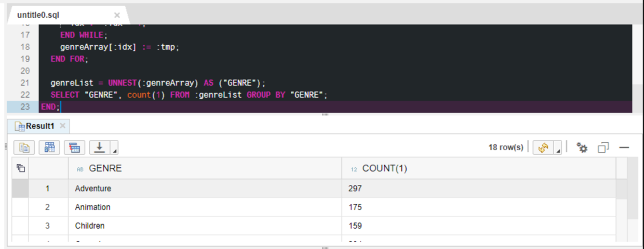Image resolution: width=644 pixels, height=249 pixels.
Task: Collapse the result panel with the dash icon
Action: (x=624, y=148)
